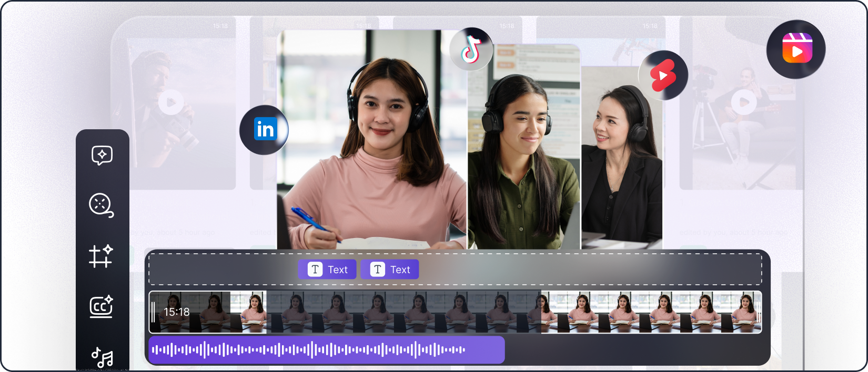Image resolution: width=868 pixels, height=372 pixels.
Task: Select the film reel clip tool in sidebar
Action: tap(102, 205)
